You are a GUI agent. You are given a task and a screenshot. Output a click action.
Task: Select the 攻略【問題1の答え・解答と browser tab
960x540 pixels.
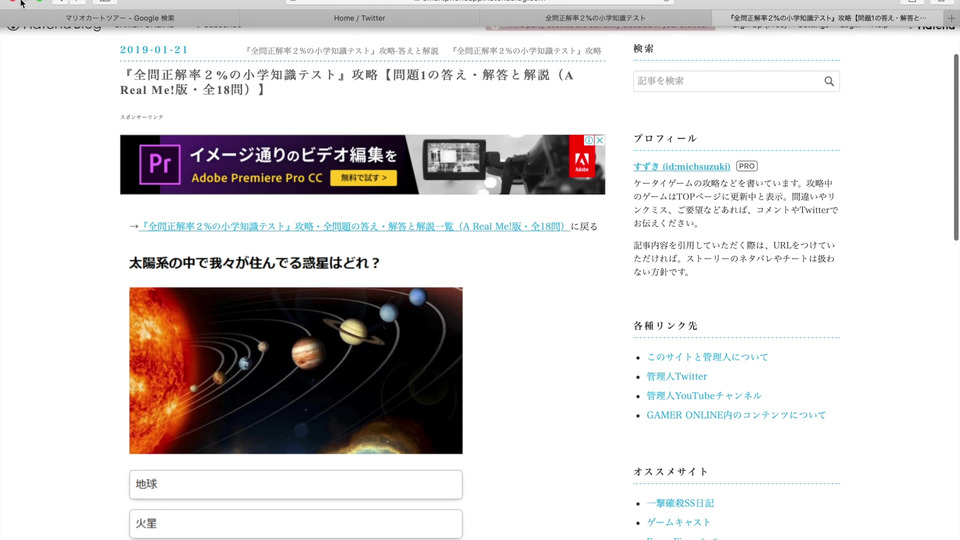(x=828, y=18)
